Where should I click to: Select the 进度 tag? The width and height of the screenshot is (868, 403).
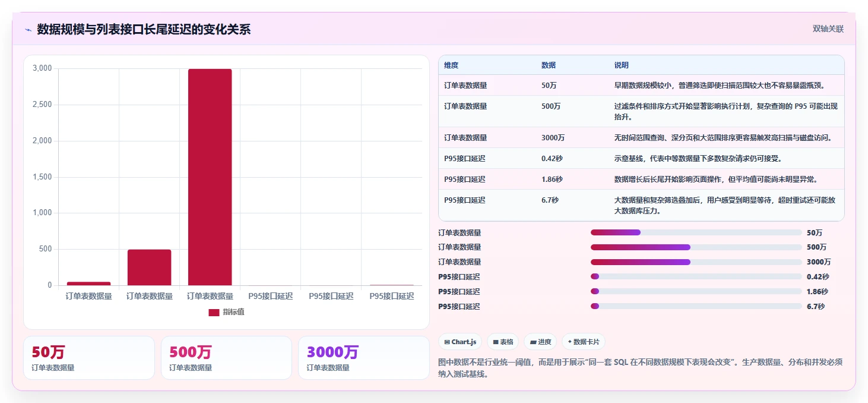(x=540, y=342)
